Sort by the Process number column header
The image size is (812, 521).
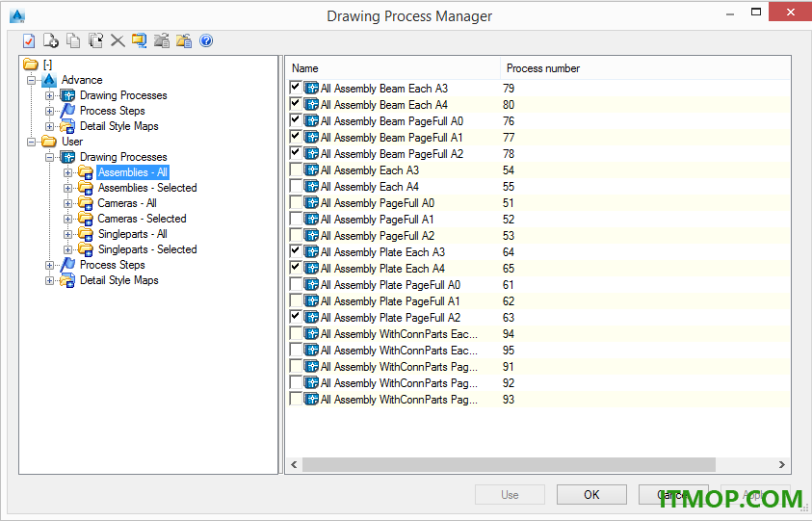click(645, 67)
